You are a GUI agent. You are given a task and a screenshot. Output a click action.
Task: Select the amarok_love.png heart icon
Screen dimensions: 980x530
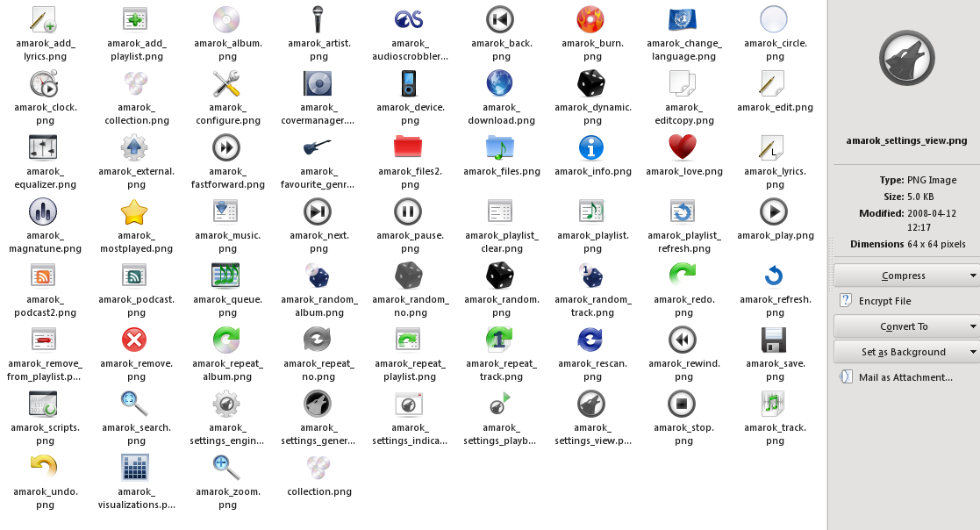click(683, 148)
